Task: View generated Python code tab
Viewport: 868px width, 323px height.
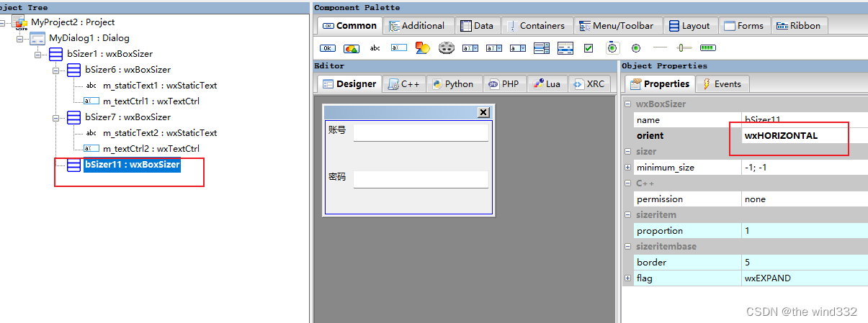Action: pos(453,83)
